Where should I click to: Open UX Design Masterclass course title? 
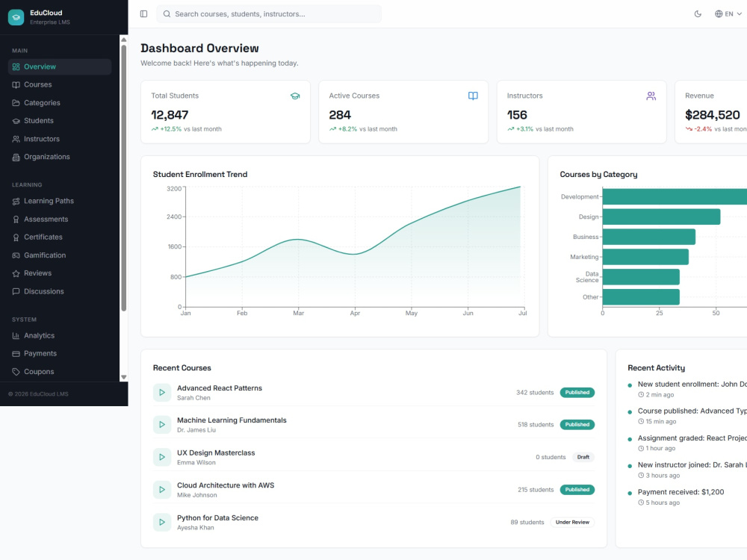pos(216,453)
